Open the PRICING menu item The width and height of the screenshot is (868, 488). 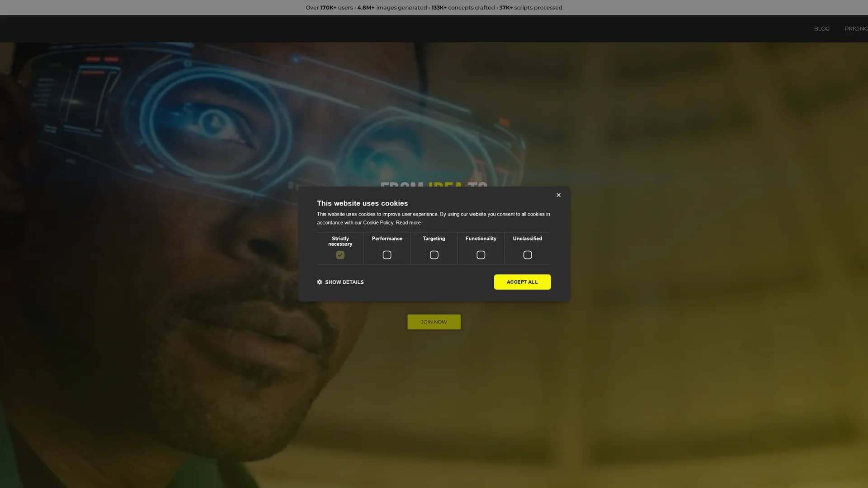[856, 28]
